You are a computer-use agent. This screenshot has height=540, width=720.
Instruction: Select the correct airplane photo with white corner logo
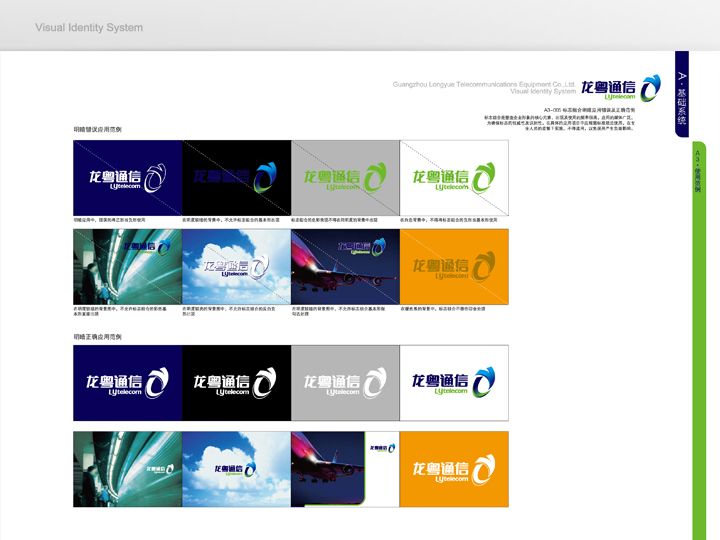pos(345,469)
